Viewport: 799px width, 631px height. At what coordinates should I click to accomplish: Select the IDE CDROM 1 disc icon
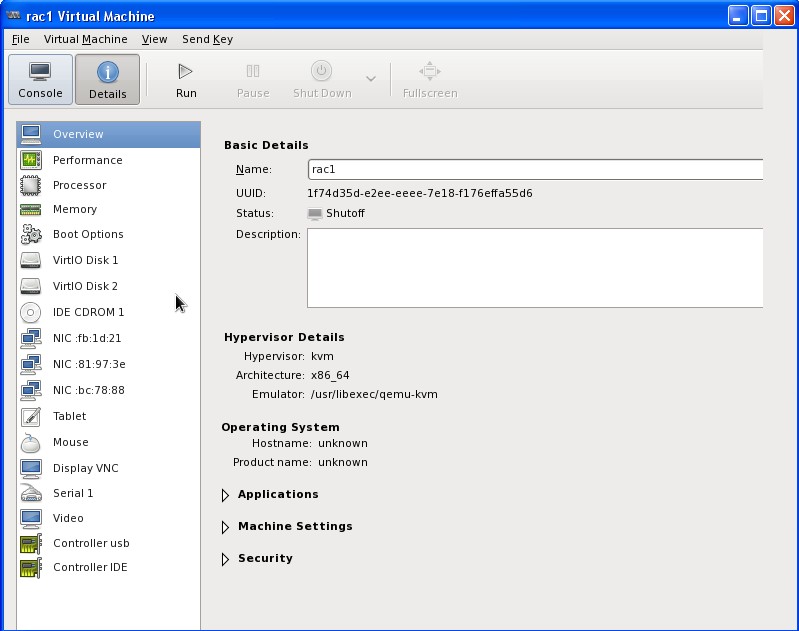31,312
